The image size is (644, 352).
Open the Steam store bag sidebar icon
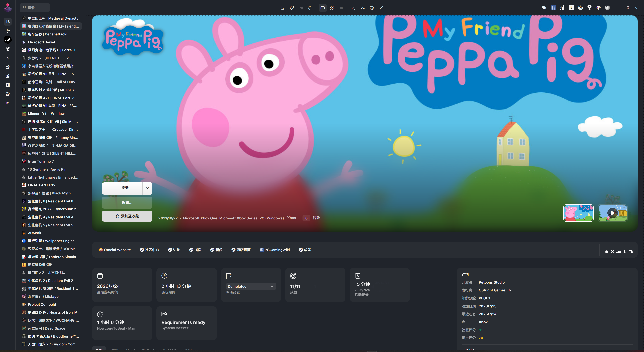coord(8,67)
